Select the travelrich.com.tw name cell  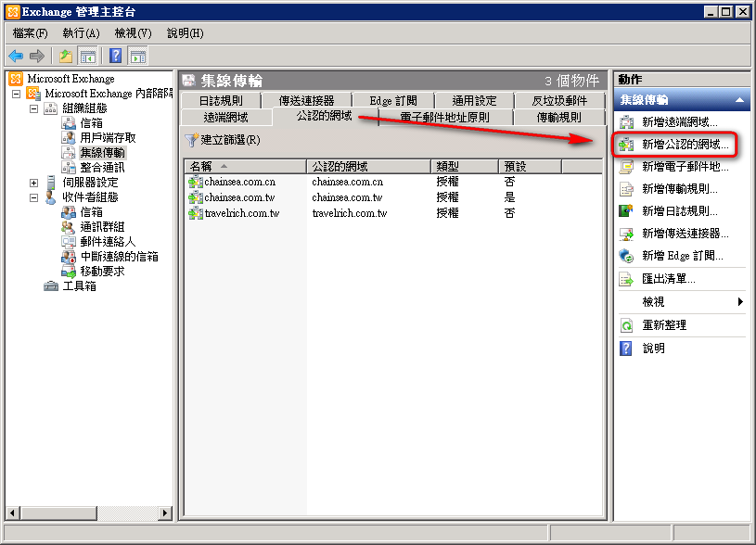[242, 213]
